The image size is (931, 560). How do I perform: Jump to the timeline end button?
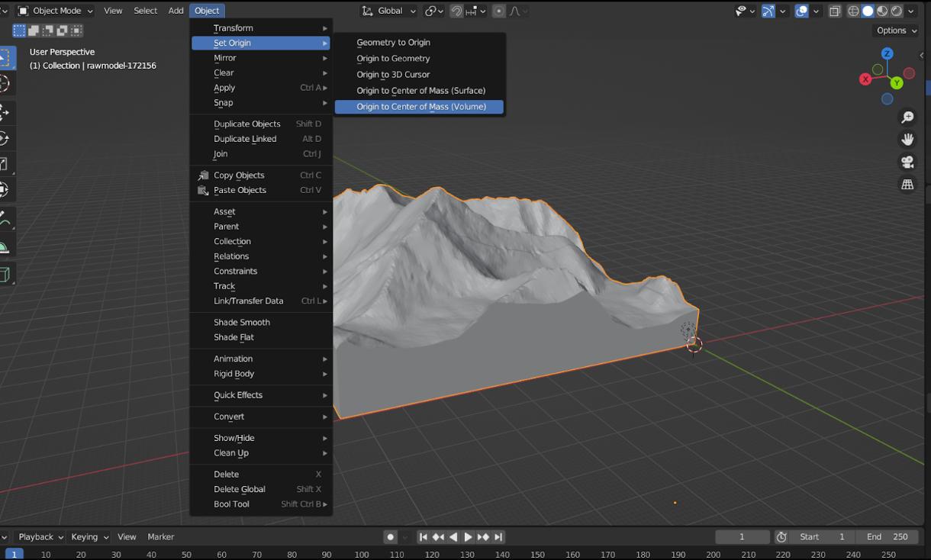(x=498, y=537)
